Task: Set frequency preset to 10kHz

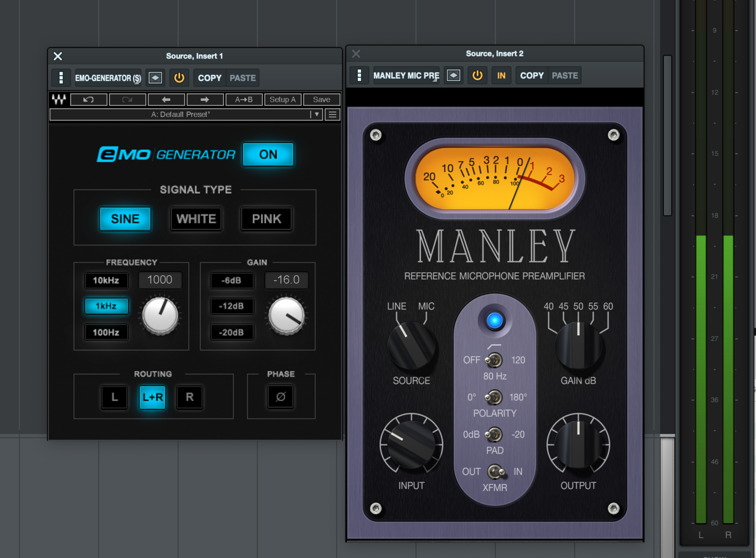Action: [x=106, y=280]
